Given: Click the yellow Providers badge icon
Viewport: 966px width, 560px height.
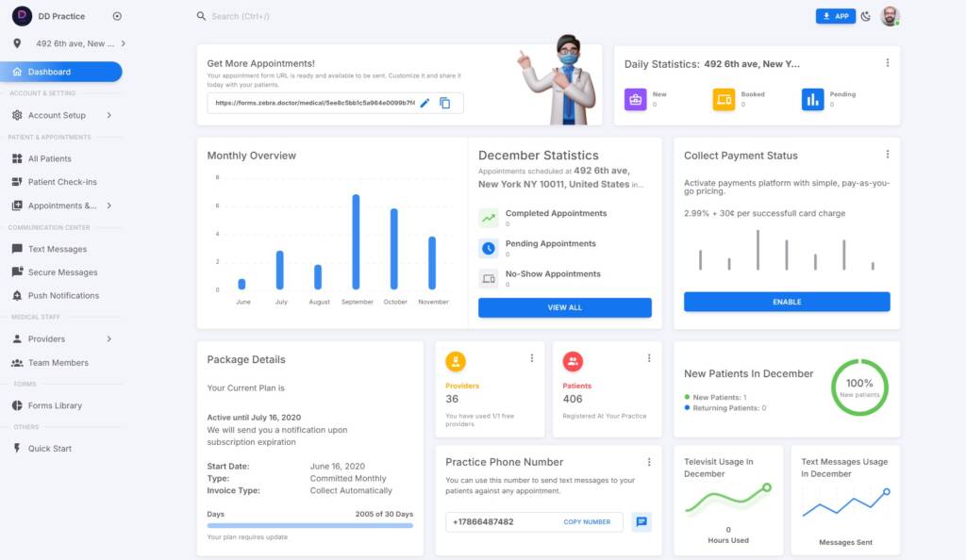Looking at the screenshot, I should coord(456,361).
